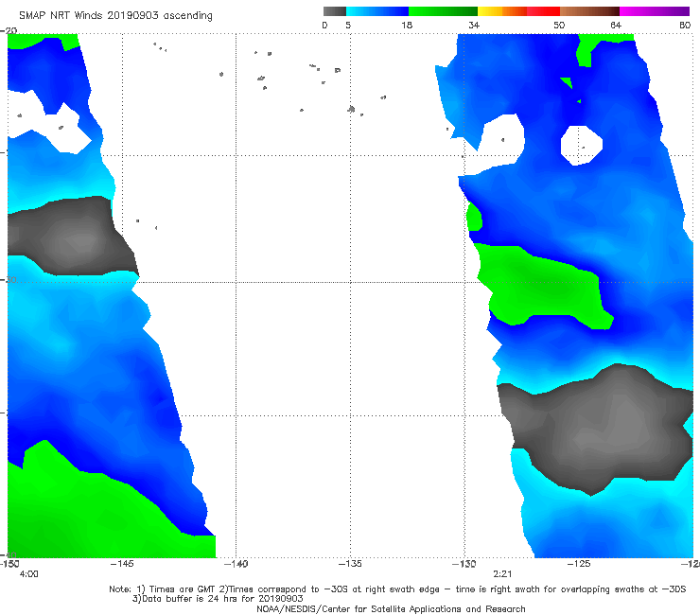This screenshot has height=615, width=700.
Task: Click the '3)Data buffer is 24 hrs' note
Action: pyautogui.click(x=218, y=599)
